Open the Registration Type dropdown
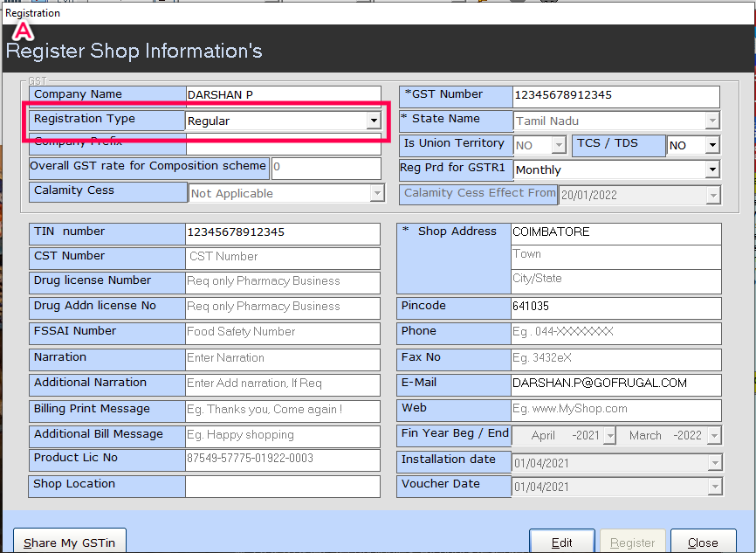Viewport: 756px width, 553px height. 374,121
